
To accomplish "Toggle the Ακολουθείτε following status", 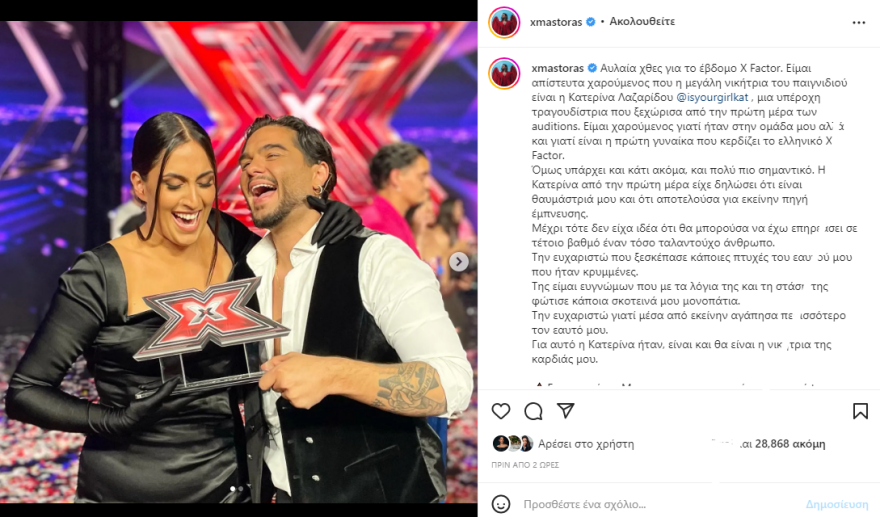I will coord(642,22).
